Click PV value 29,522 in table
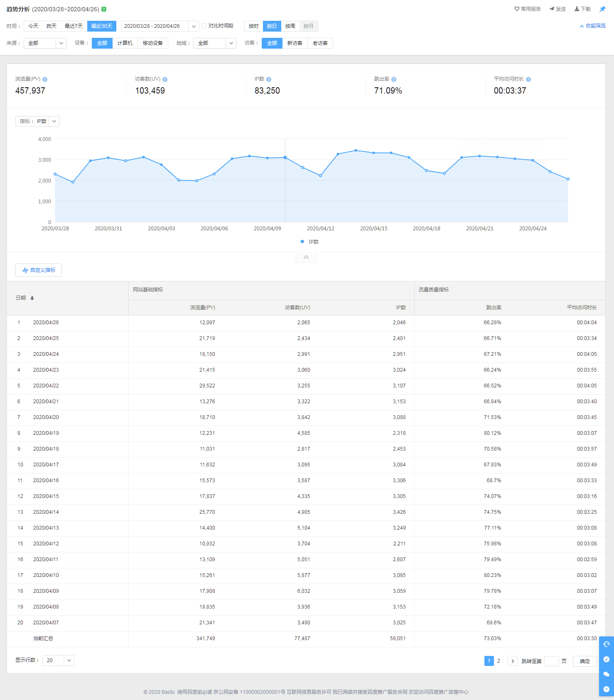The image size is (614, 700). coord(207,386)
